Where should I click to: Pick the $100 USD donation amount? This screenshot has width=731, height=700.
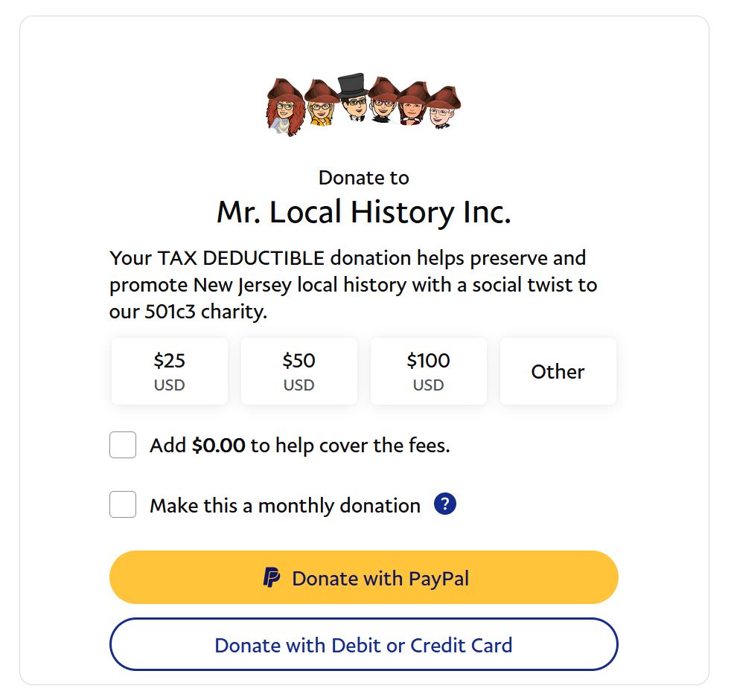pyautogui.click(x=428, y=371)
